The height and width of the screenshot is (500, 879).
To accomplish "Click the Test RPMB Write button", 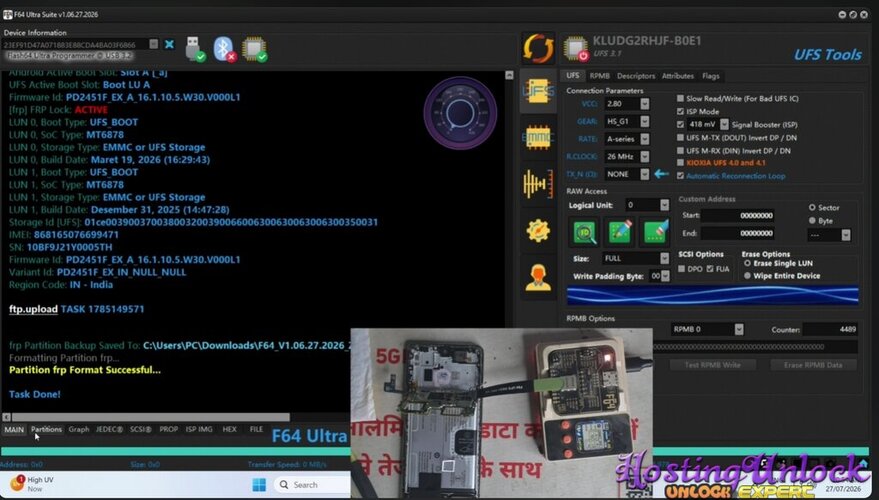I will point(712,365).
